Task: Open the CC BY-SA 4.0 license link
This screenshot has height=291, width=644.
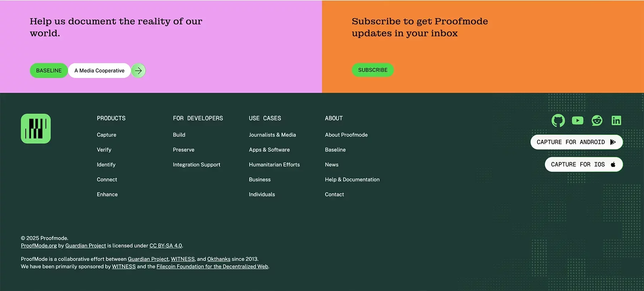Action: click(x=166, y=246)
